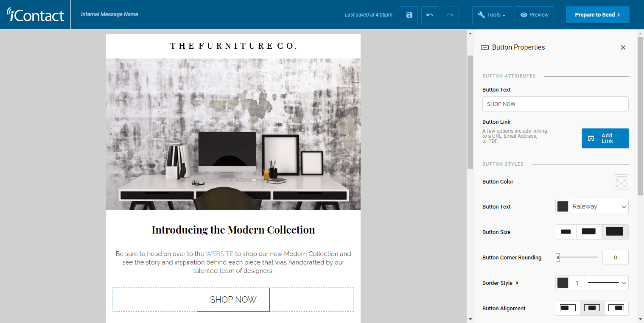Click the Prepare to Send button

click(597, 15)
